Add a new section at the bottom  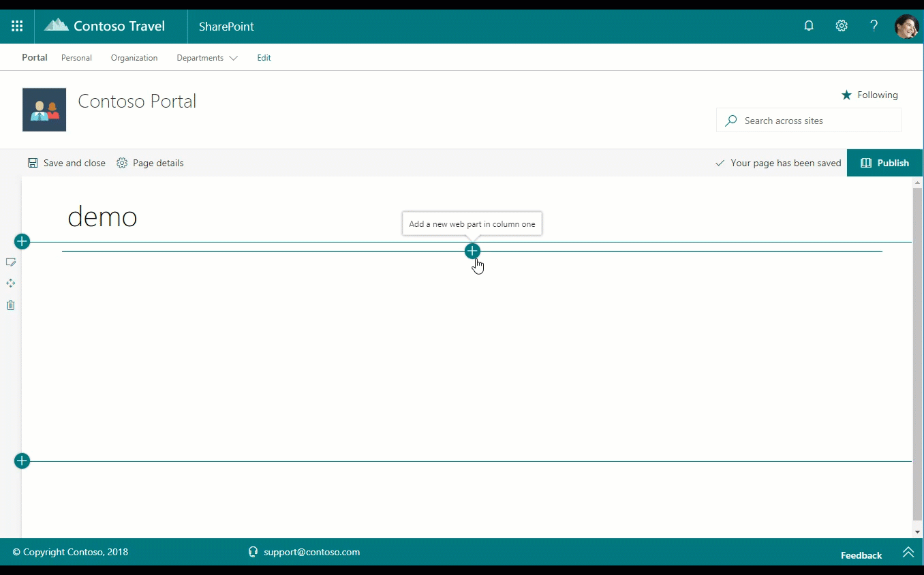point(22,461)
